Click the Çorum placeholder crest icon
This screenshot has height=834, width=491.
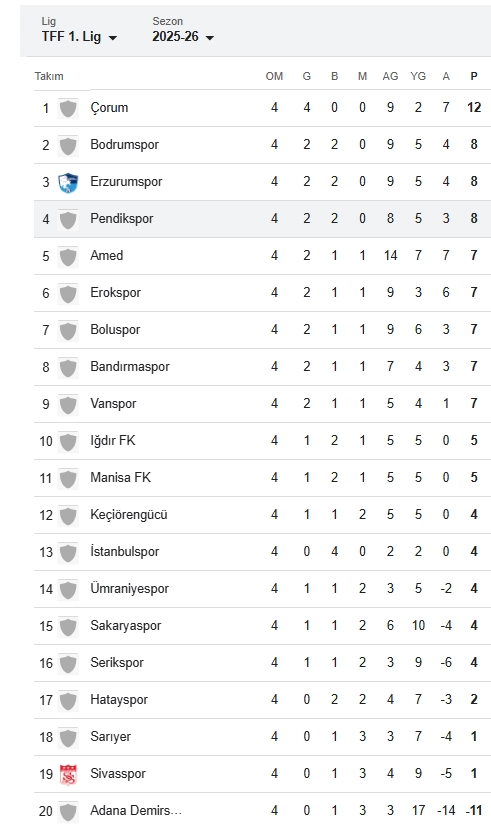click(68, 109)
